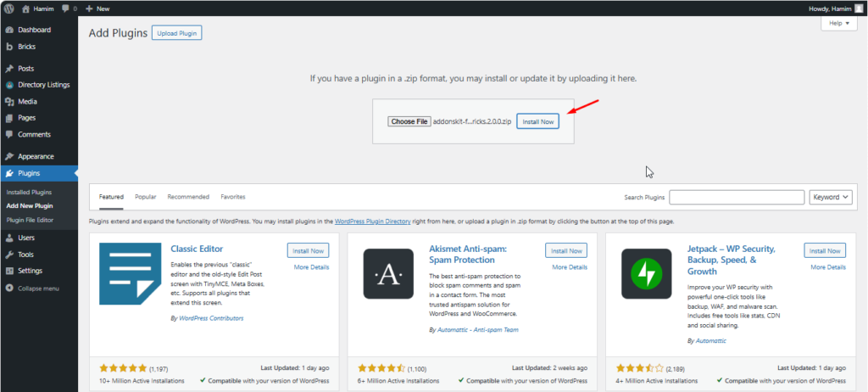
Task: Install the Jetpack plugin
Action: pos(825,250)
